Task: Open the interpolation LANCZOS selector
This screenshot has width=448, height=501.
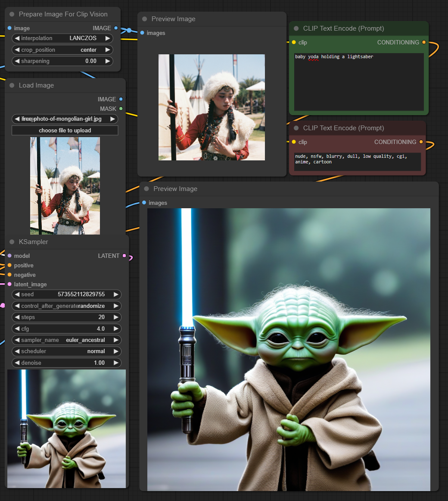Action: coord(62,38)
